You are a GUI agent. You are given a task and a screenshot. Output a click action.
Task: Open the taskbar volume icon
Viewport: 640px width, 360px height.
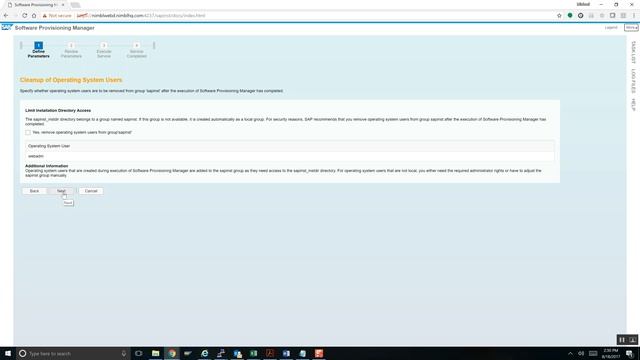point(581,353)
